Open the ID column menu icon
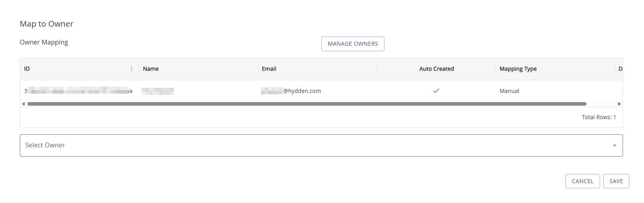The width and height of the screenshot is (644, 203). tap(132, 69)
